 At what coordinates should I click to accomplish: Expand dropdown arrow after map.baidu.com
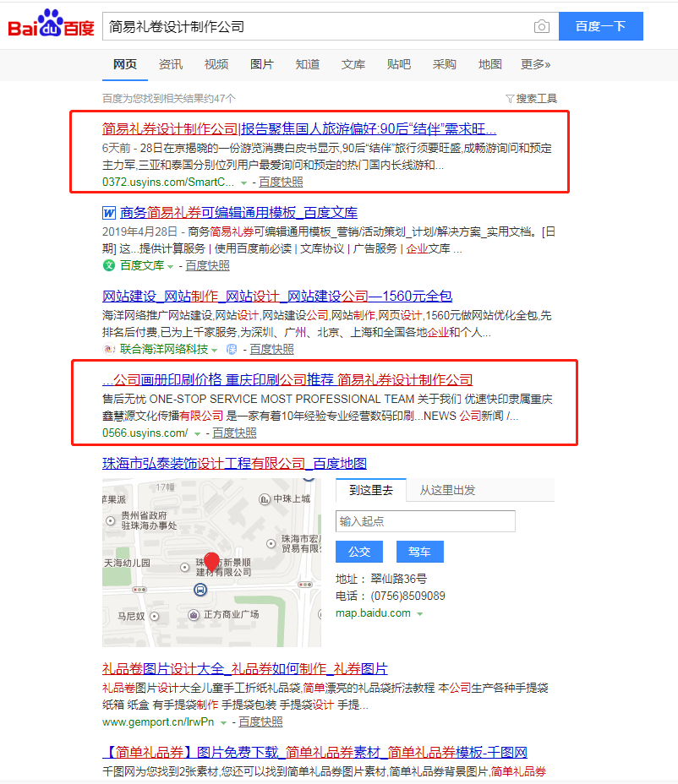pyautogui.click(x=420, y=614)
